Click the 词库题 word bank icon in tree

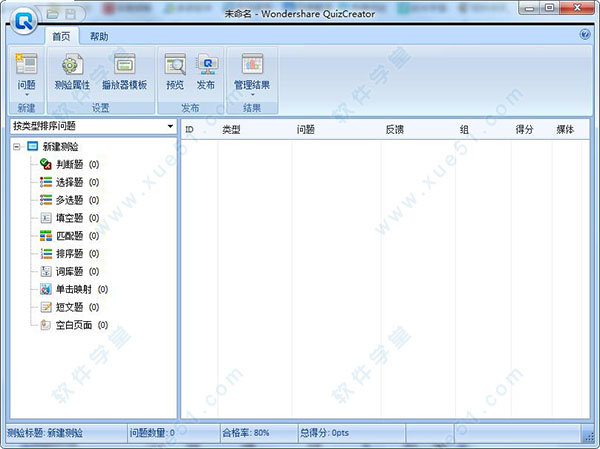click(46, 271)
